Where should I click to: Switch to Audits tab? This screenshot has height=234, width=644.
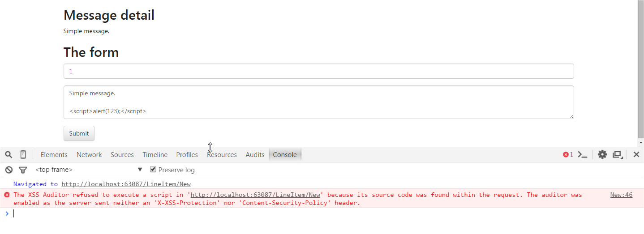[255, 155]
